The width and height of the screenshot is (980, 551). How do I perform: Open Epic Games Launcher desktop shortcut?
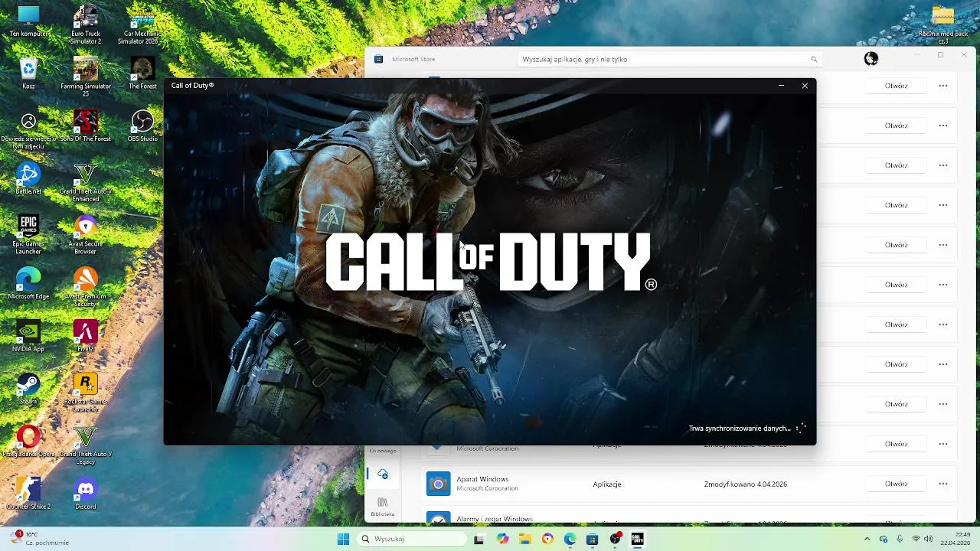(28, 234)
